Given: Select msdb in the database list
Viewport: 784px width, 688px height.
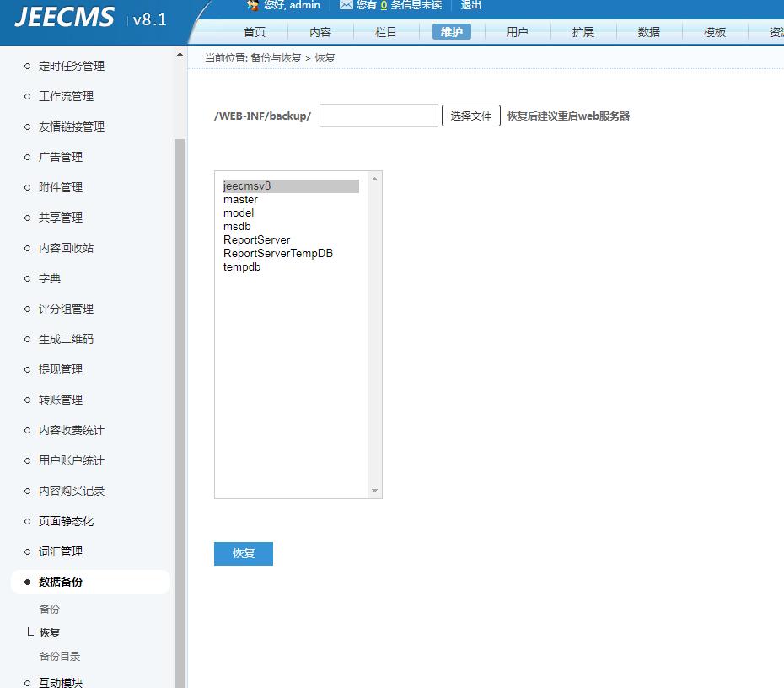Looking at the screenshot, I should 291,227.
